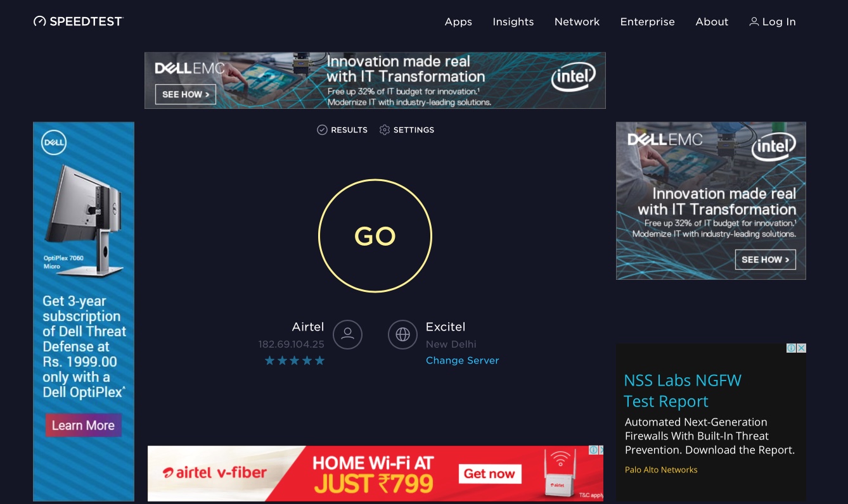The width and height of the screenshot is (848, 504).
Task: Click Get now in airtel v-fiber ad
Action: 490,474
